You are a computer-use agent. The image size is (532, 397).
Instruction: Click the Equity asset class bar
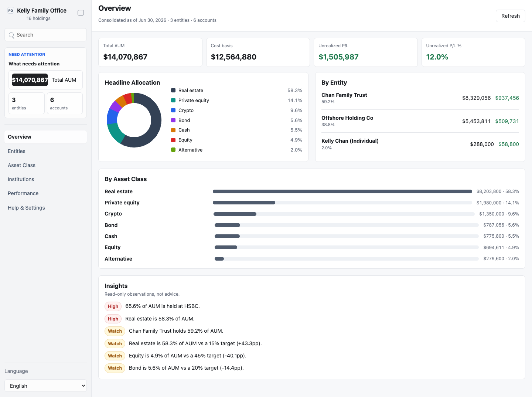[347, 247]
